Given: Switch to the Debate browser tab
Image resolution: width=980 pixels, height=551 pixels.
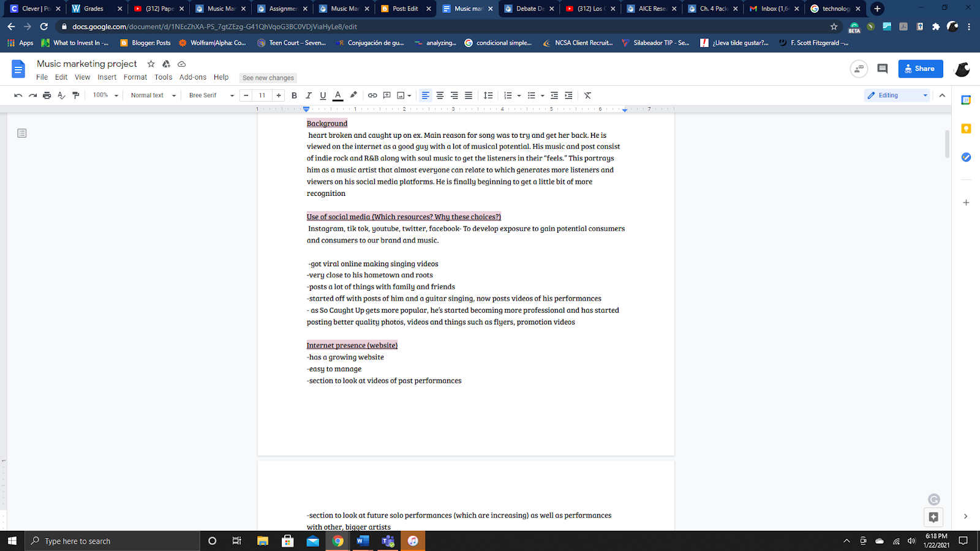Looking at the screenshot, I should point(528,9).
